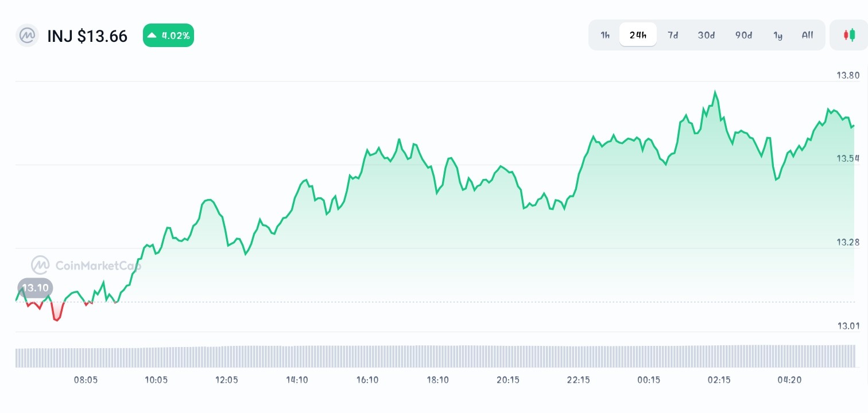Switch to candlestick chart view

[848, 35]
